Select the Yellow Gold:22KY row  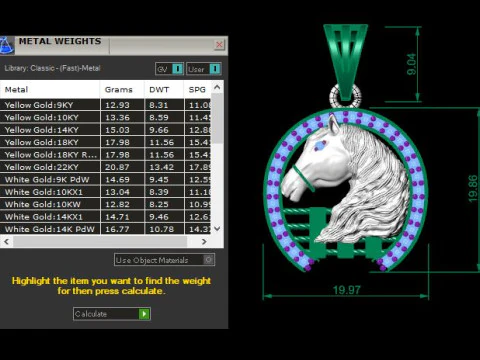[x=105, y=167]
